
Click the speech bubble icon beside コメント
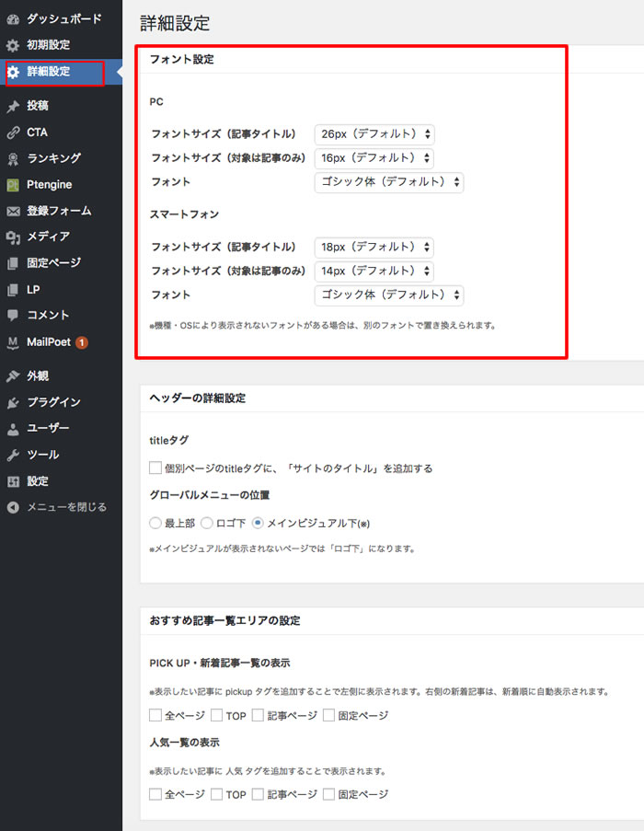12,315
